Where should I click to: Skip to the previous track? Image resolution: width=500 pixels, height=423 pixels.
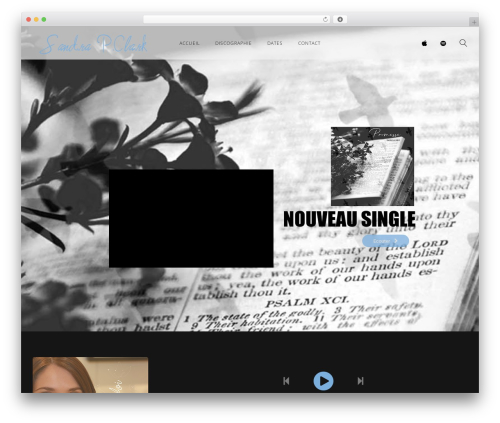pos(286,381)
